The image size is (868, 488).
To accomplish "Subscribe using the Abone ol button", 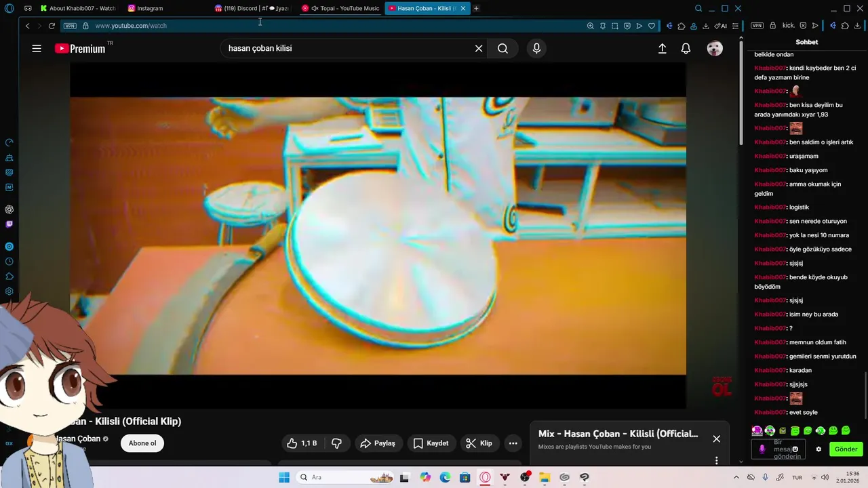I will click(142, 443).
